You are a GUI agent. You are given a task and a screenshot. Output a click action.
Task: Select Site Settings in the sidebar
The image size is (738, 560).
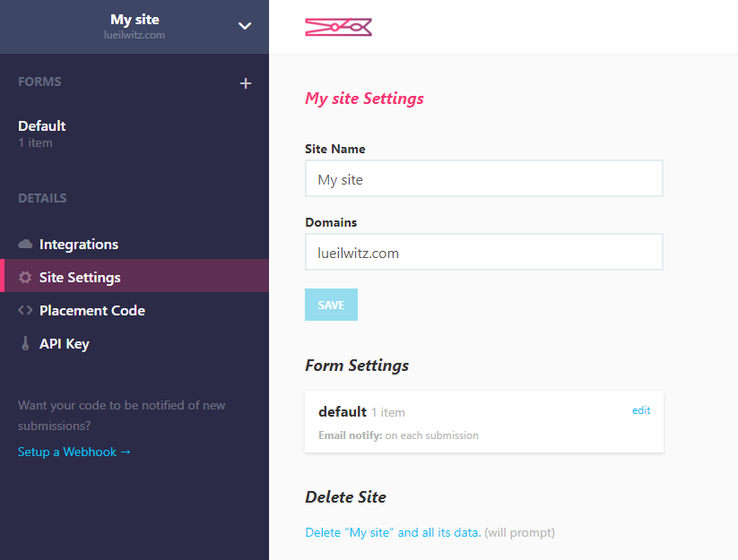click(x=135, y=276)
